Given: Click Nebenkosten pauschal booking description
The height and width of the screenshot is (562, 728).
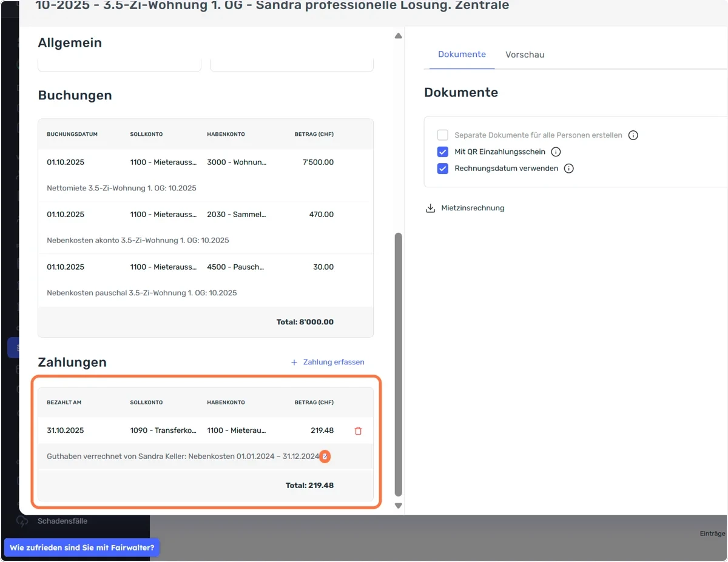Looking at the screenshot, I should coord(142,293).
